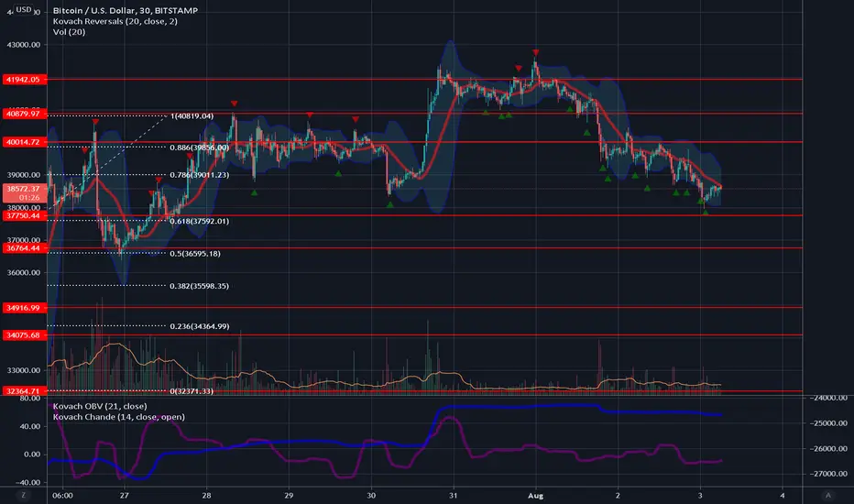Click the 34075.68 red price label
This screenshot has width=854, height=504.
25,335
